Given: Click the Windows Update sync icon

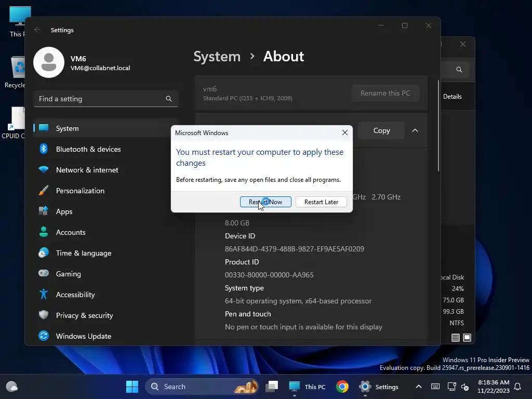Looking at the screenshot, I should point(44,336).
